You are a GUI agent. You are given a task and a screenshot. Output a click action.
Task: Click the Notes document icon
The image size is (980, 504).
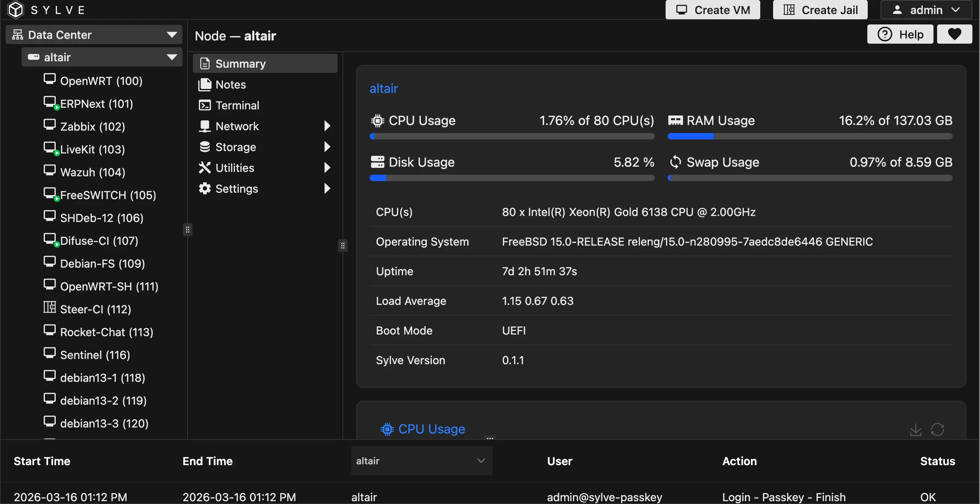pos(205,85)
